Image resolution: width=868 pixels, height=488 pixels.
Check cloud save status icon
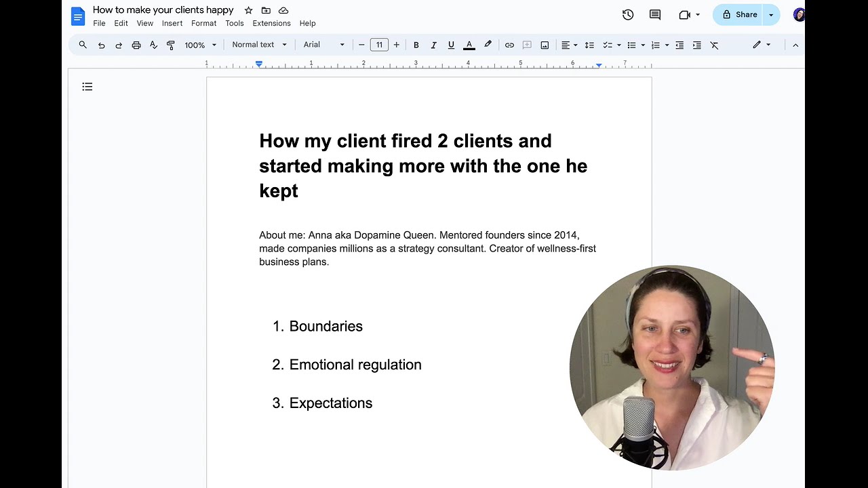[283, 10]
